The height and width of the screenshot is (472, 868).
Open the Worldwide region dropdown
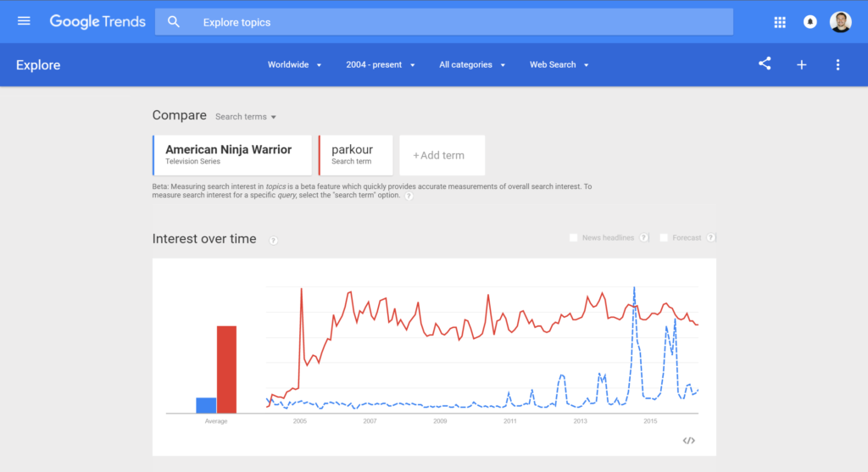[294, 64]
